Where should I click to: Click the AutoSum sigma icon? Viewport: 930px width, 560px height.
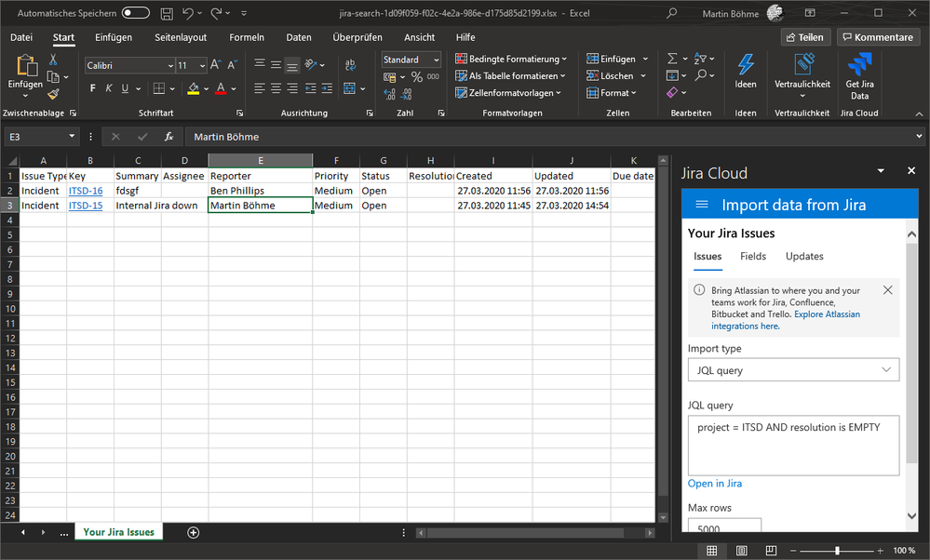pyautogui.click(x=673, y=59)
